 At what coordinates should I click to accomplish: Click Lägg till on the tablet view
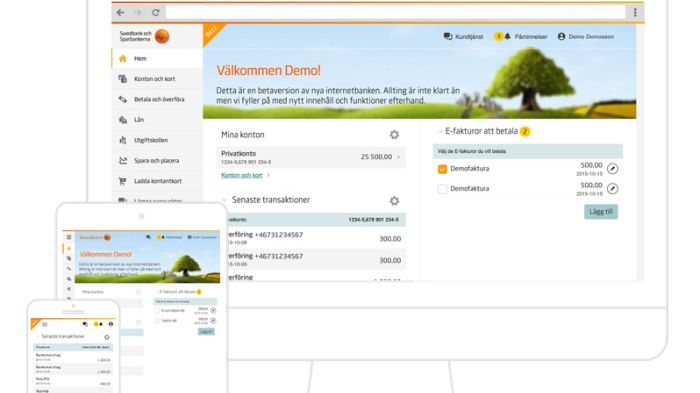click(x=206, y=332)
